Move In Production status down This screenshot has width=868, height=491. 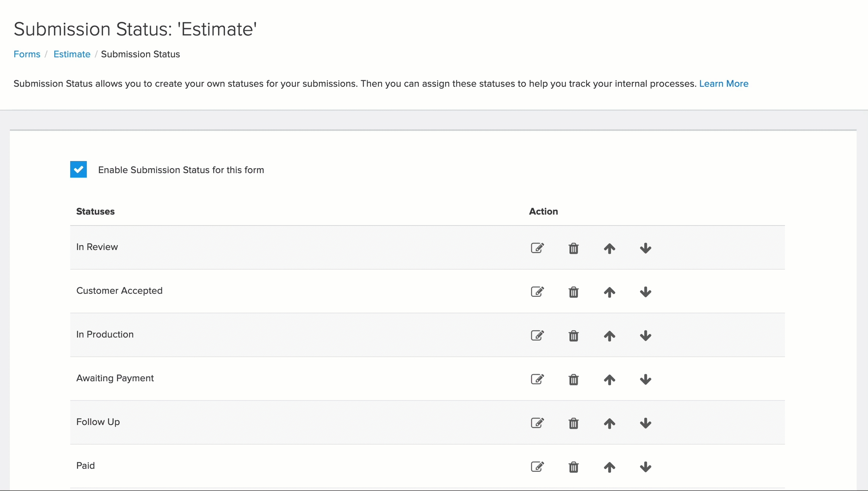pyautogui.click(x=646, y=336)
